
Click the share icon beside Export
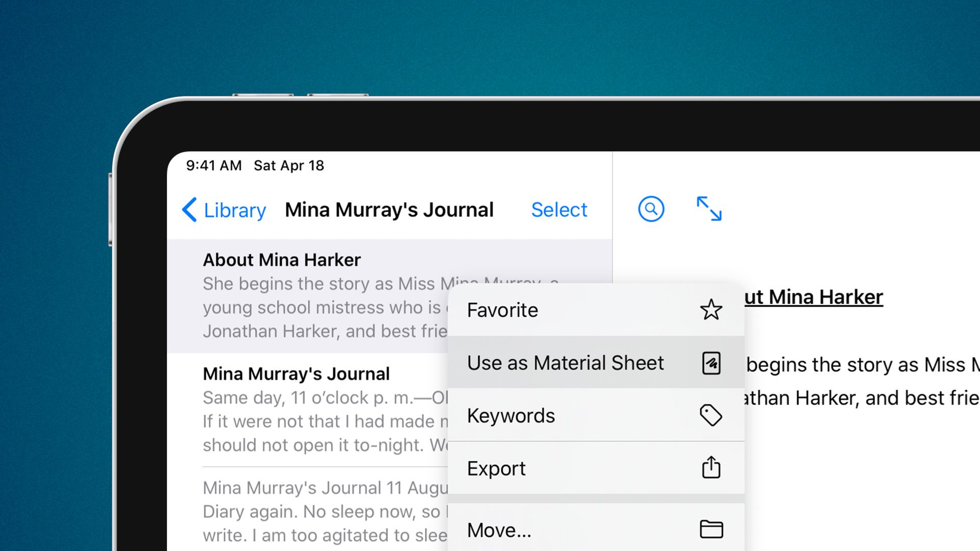click(x=711, y=467)
